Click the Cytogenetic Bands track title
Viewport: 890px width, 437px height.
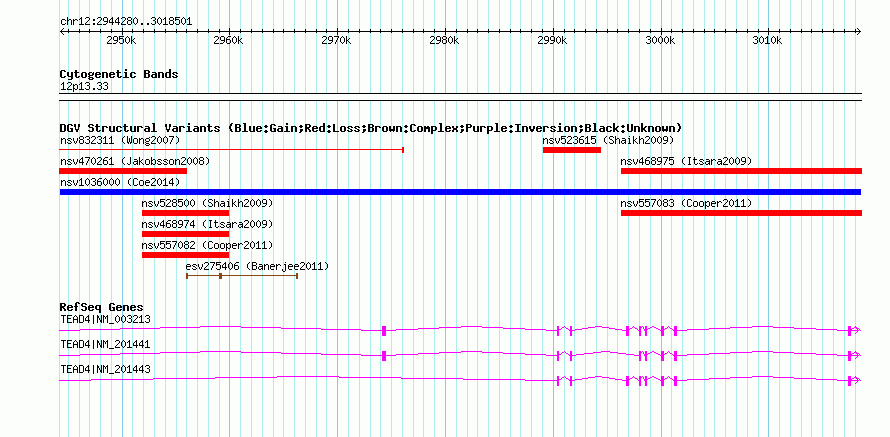(119, 74)
